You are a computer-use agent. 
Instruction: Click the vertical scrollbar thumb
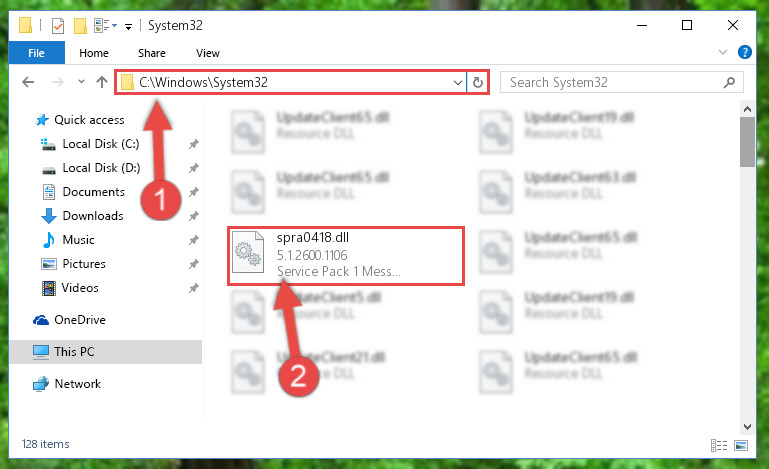click(747, 142)
